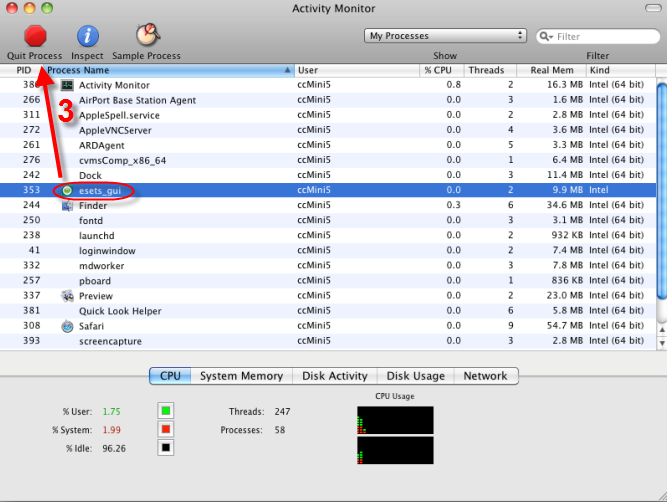Select the Quick Look Helper process

click(328, 311)
